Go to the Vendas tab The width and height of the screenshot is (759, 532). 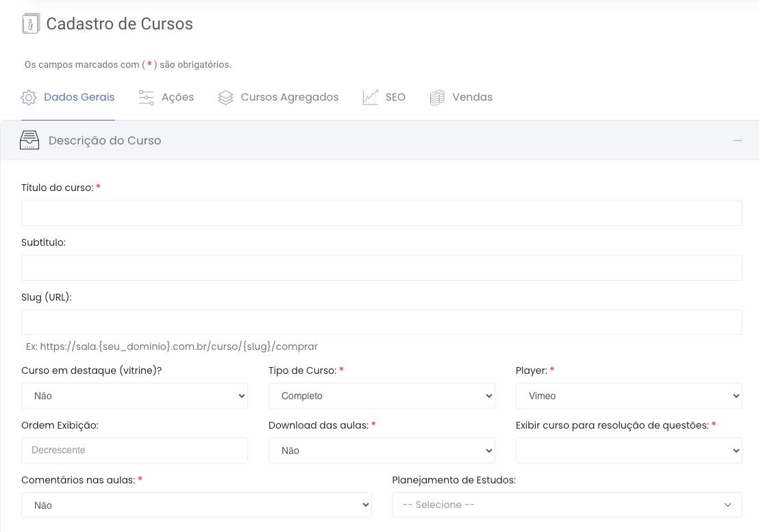pos(472,97)
